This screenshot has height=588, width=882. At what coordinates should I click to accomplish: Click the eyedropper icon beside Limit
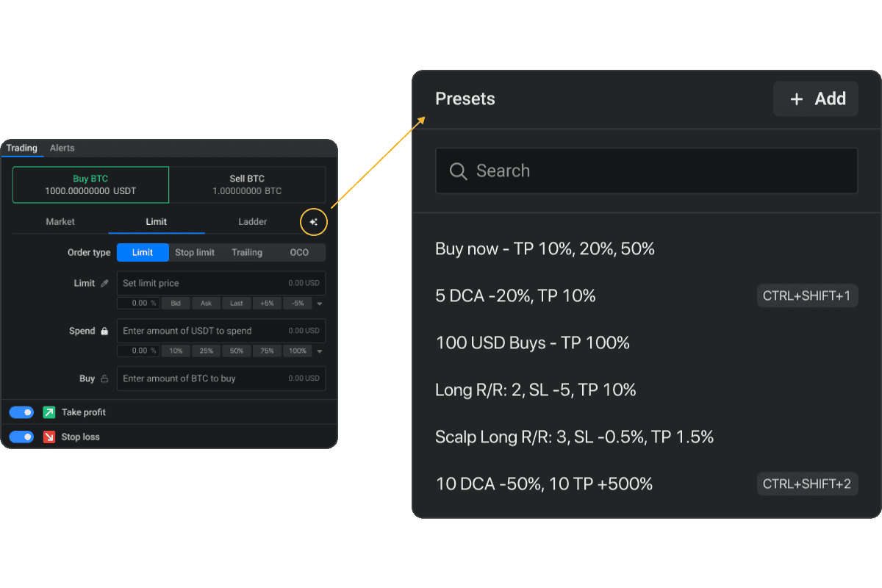click(104, 283)
